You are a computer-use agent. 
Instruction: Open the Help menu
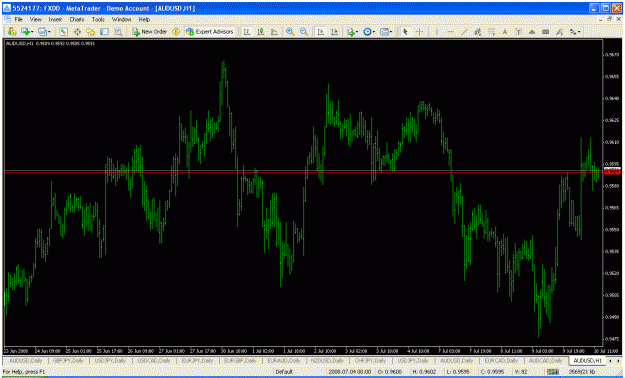144,19
